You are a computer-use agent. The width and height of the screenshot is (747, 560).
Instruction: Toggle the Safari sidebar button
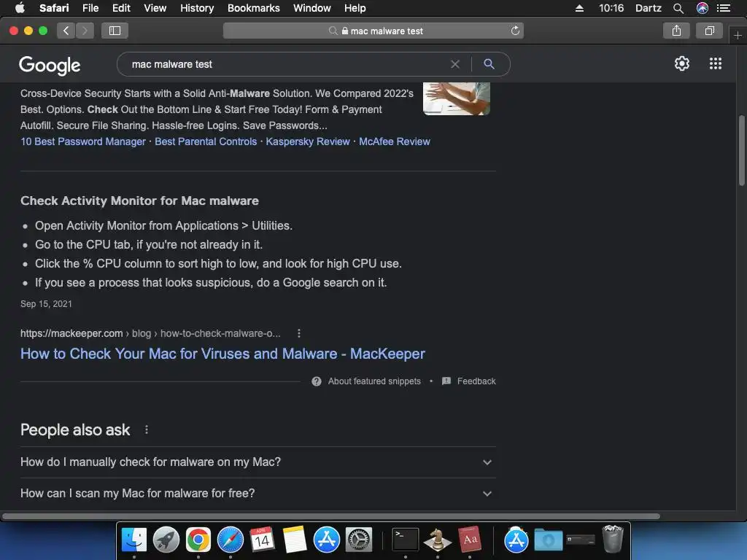point(115,31)
